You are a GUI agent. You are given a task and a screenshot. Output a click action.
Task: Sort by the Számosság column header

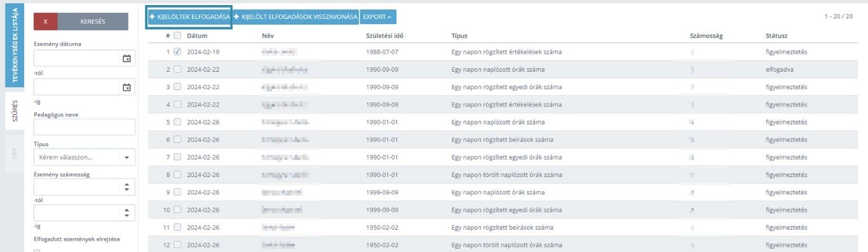point(706,36)
